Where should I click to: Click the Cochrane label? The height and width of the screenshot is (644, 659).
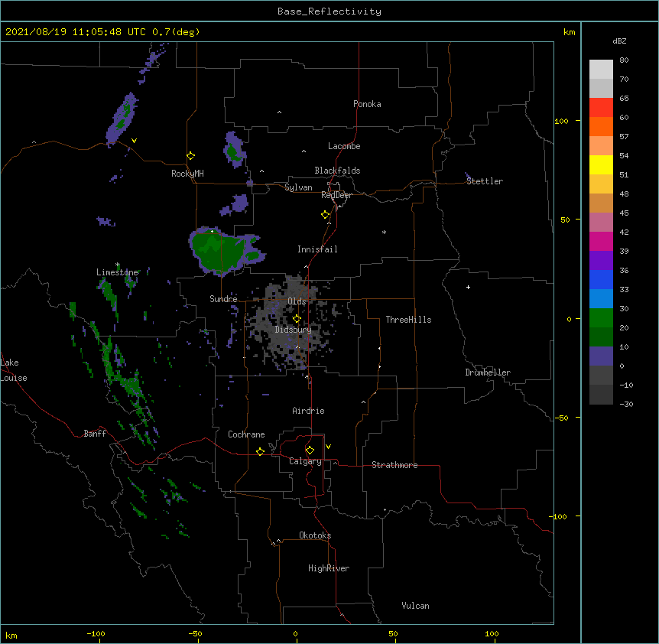[x=246, y=434]
